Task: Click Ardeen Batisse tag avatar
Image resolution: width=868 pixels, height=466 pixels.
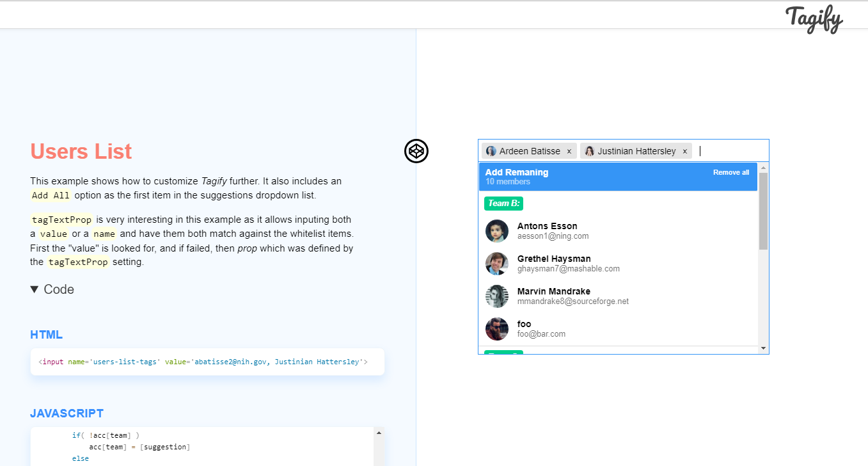Action: tap(491, 151)
